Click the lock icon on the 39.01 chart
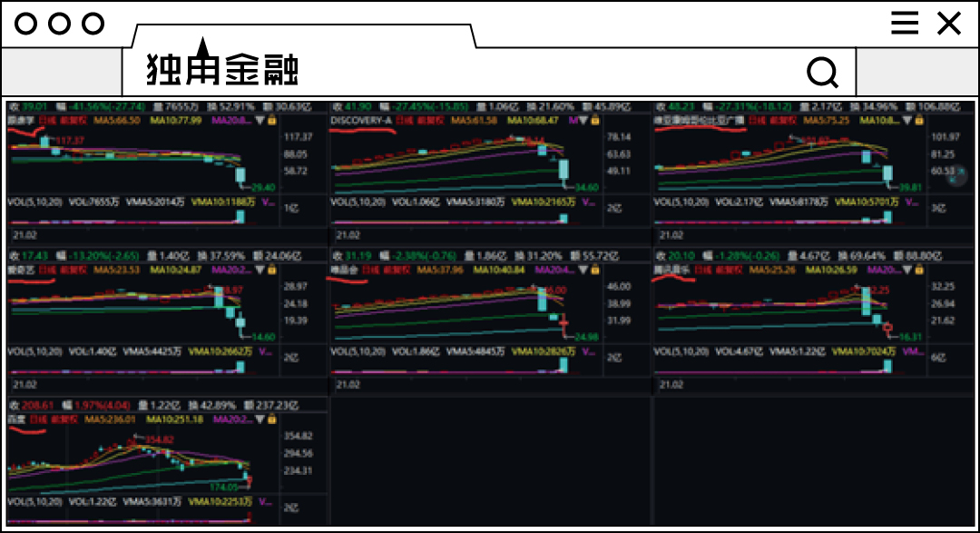Viewport: 980px width, 533px height. click(272, 120)
